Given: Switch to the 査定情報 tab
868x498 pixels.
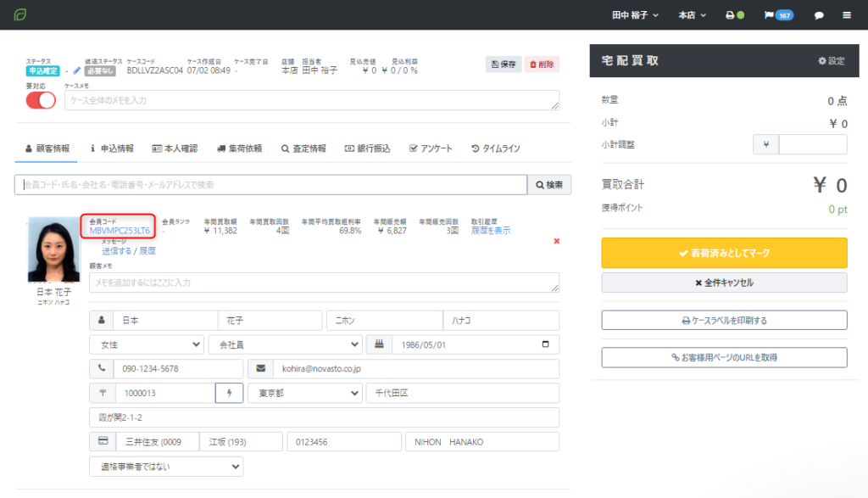Looking at the screenshot, I should (303, 148).
